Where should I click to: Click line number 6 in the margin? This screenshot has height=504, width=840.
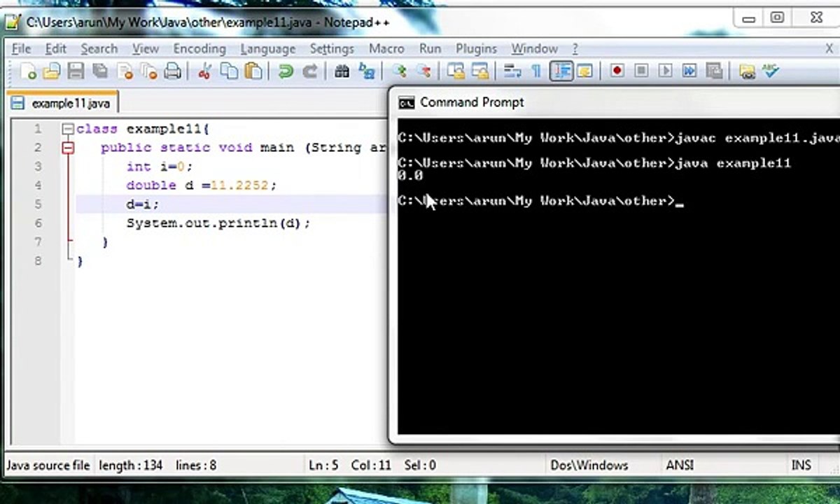38,223
